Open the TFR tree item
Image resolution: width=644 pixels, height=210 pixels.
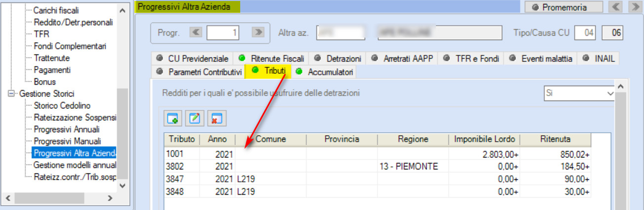pos(41,34)
